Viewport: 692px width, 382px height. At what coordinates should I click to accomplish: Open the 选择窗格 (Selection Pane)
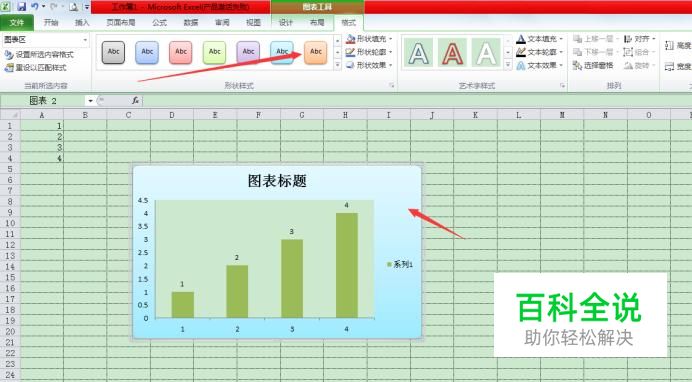pyautogui.click(x=593, y=65)
